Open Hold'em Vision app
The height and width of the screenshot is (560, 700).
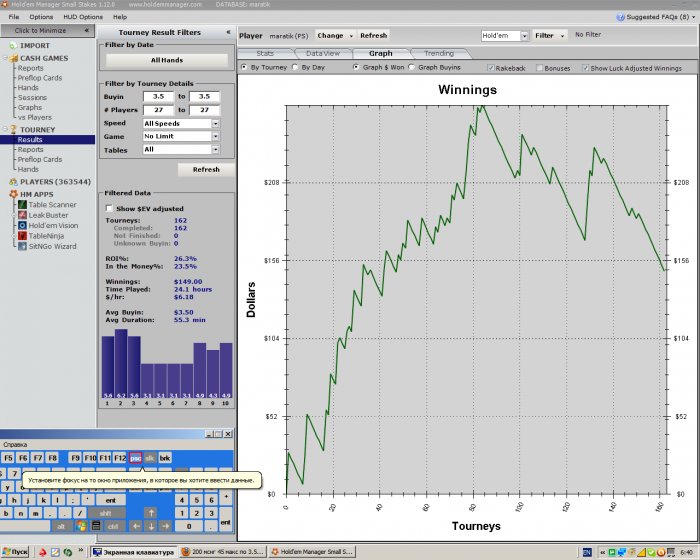(54, 225)
